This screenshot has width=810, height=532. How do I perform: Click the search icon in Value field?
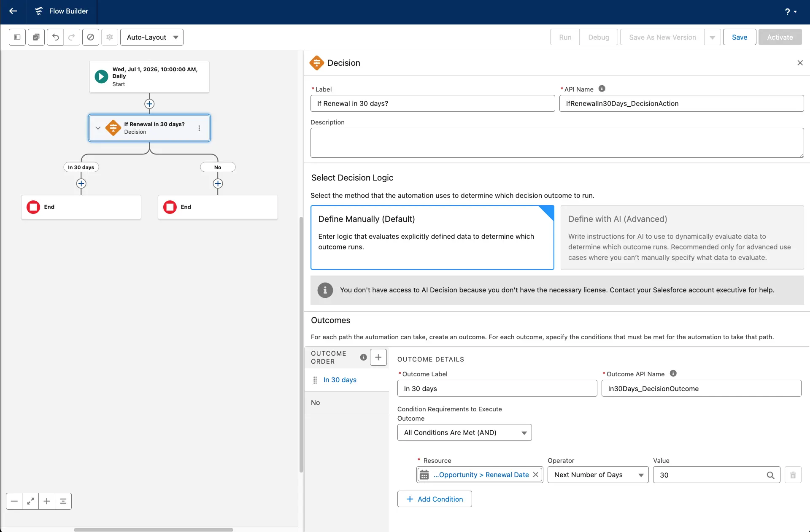pos(771,475)
